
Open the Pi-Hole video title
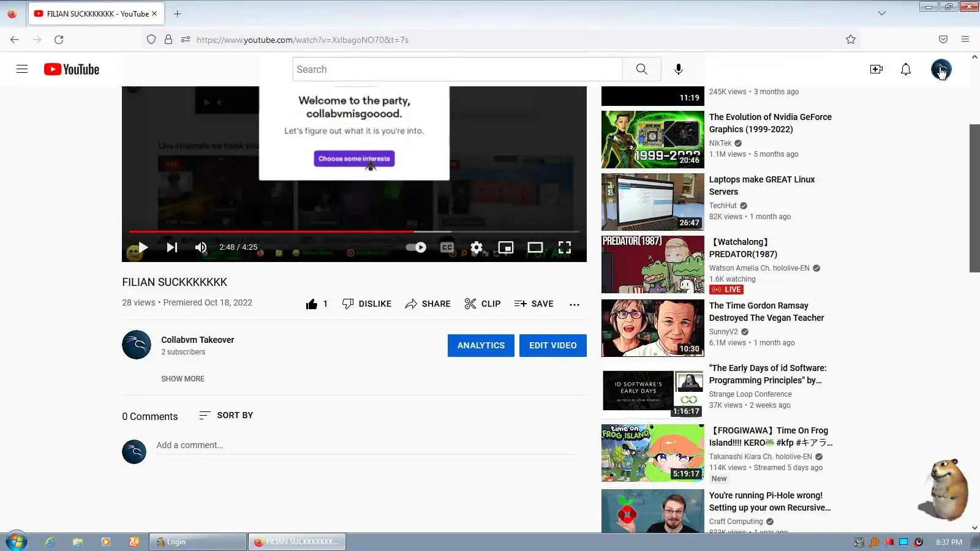coord(770,501)
